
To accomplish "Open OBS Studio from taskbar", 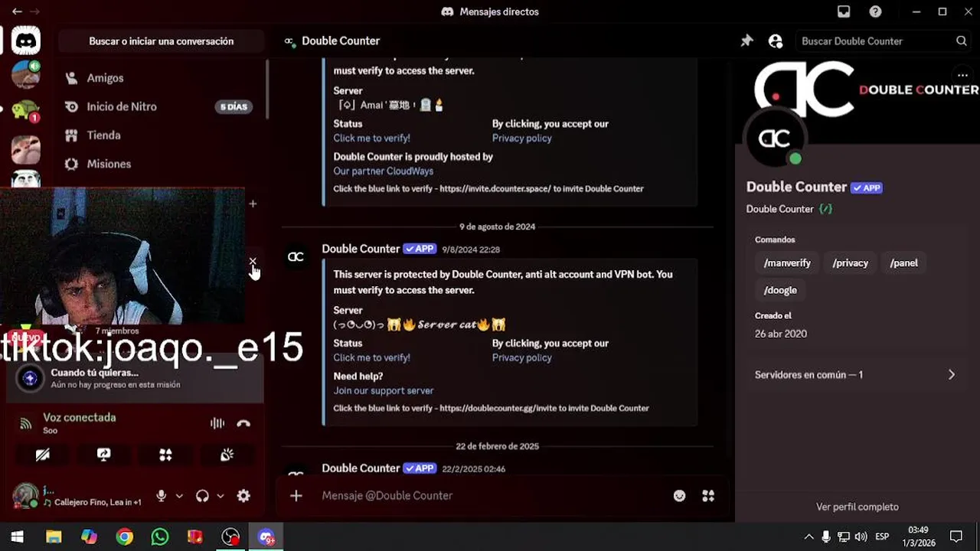I will (230, 537).
